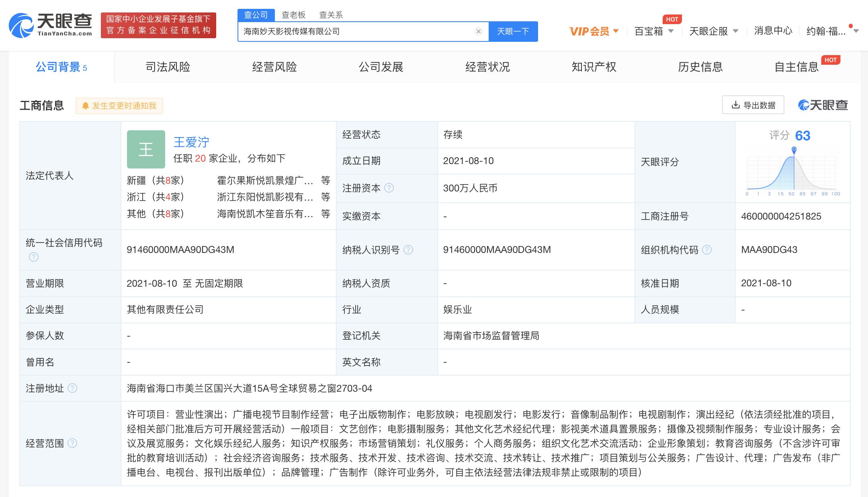Click the green 王 avatar thumbnail
This screenshot has width=868, height=497.
point(146,149)
